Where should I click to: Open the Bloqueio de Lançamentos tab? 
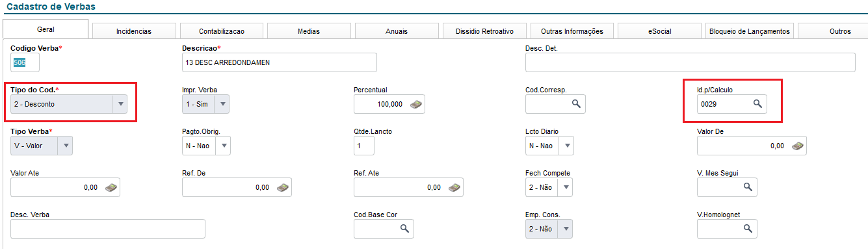[x=748, y=31]
